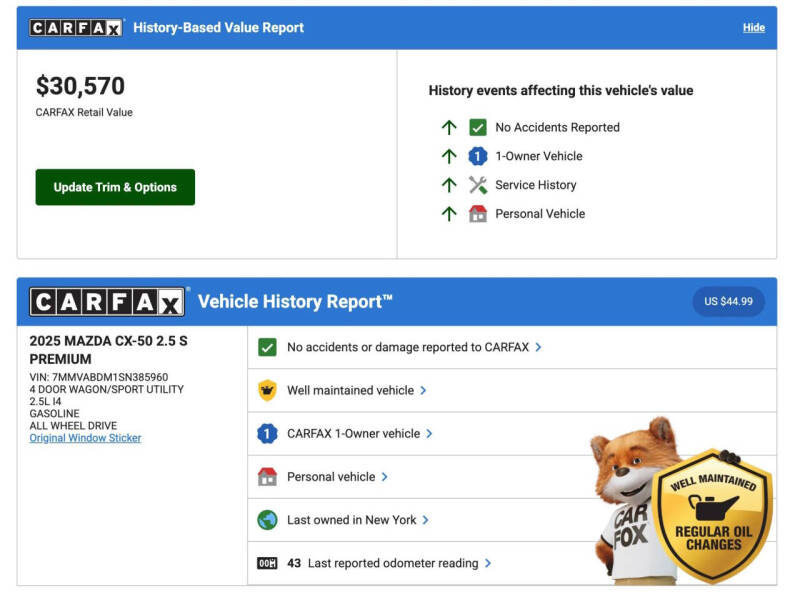The height and width of the screenshot is (592, 800).
Task: Click the CARFAX Vehicle History Report logo
Action: [107, 302]
